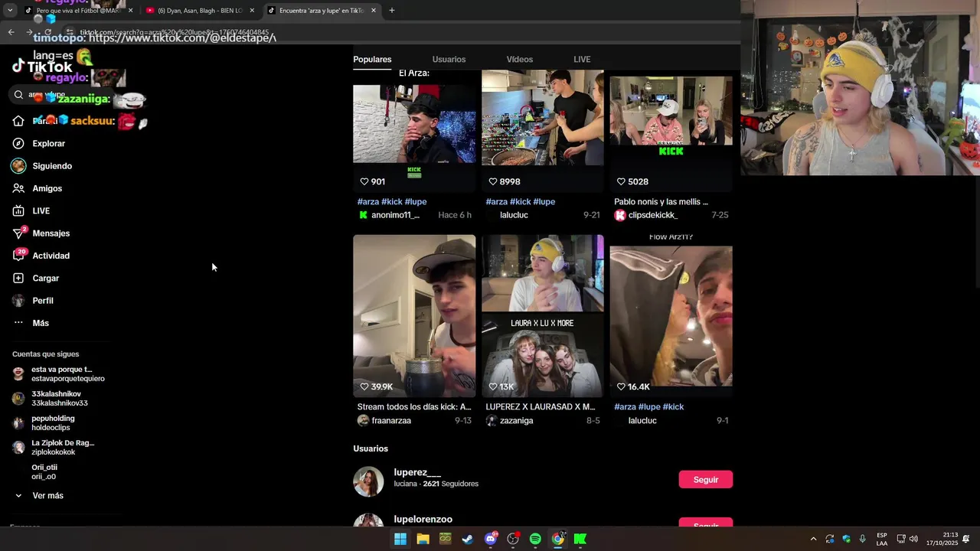Screen dimensions: 980x551
Task: Open OBS Studio from taskbar
Action: tap(513, 539)
